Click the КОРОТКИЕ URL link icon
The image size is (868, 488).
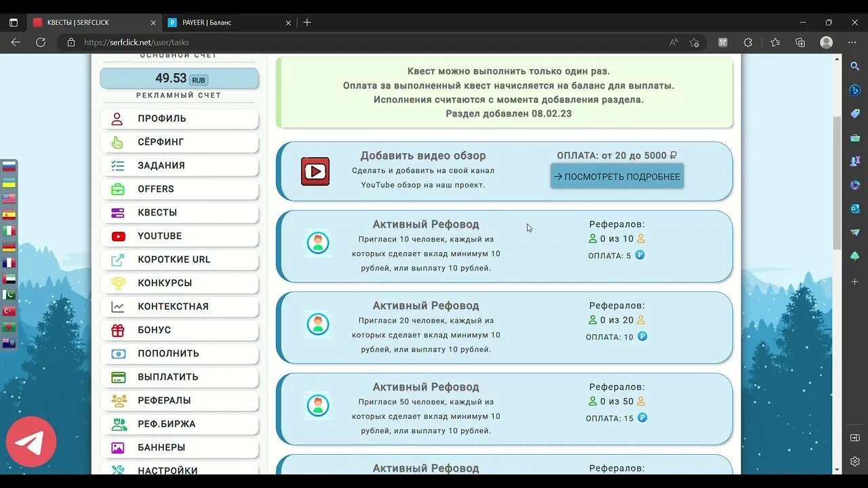[x=118, y=260]
